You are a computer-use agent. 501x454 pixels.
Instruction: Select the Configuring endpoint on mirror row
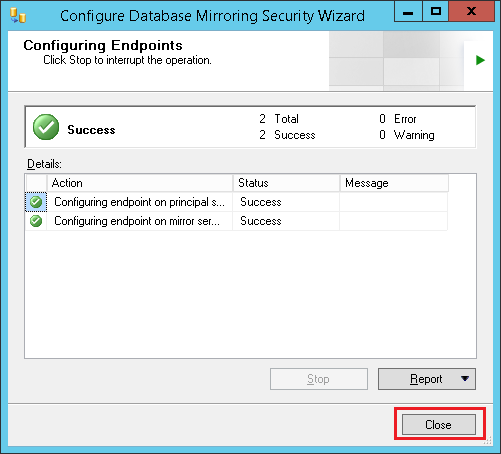click(x=236, y=221)
